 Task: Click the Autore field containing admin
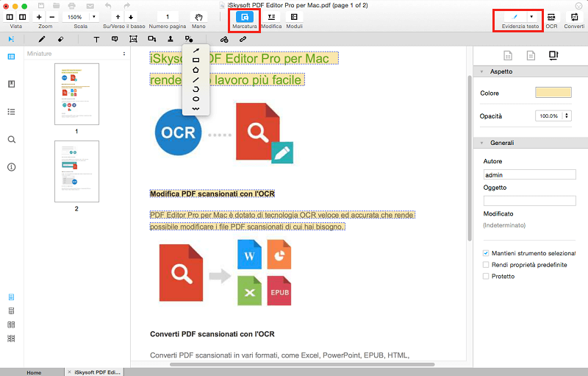coord(529,174)
